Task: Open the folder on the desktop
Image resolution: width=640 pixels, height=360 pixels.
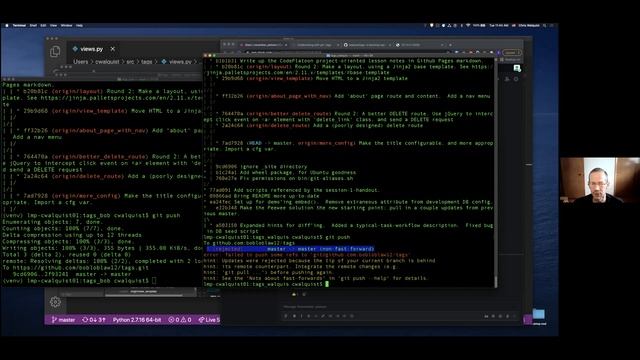Action: point(538,315)
